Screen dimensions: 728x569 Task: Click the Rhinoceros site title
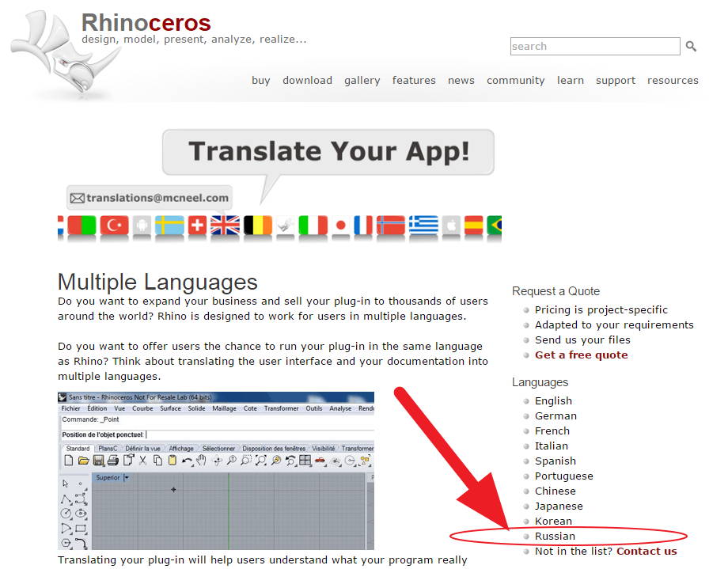click(146, 22)
